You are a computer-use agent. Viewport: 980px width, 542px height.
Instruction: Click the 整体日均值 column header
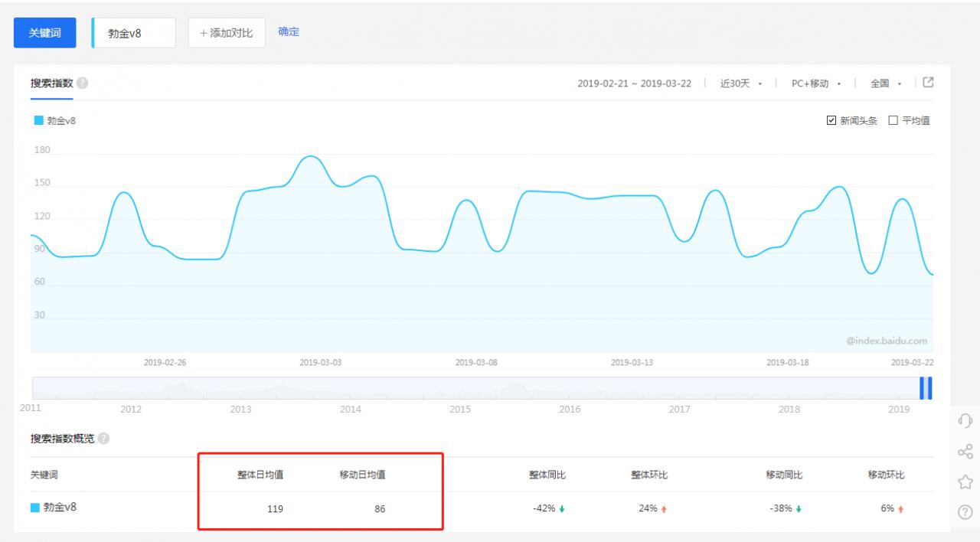tap(260, 475)
